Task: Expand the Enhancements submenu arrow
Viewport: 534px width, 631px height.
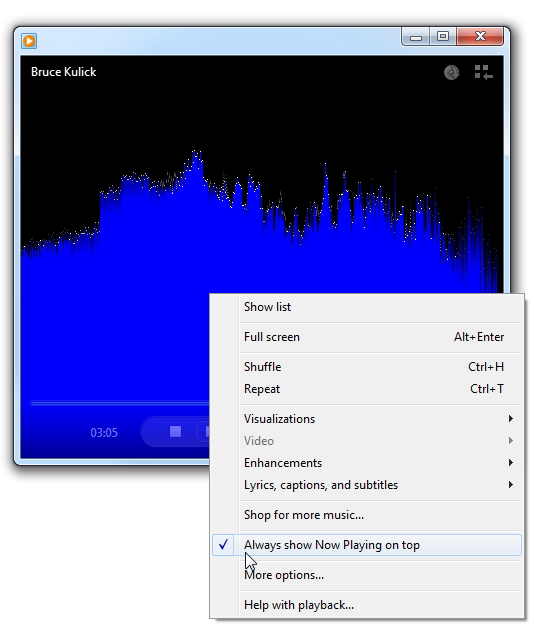Action: click(511, 462)
